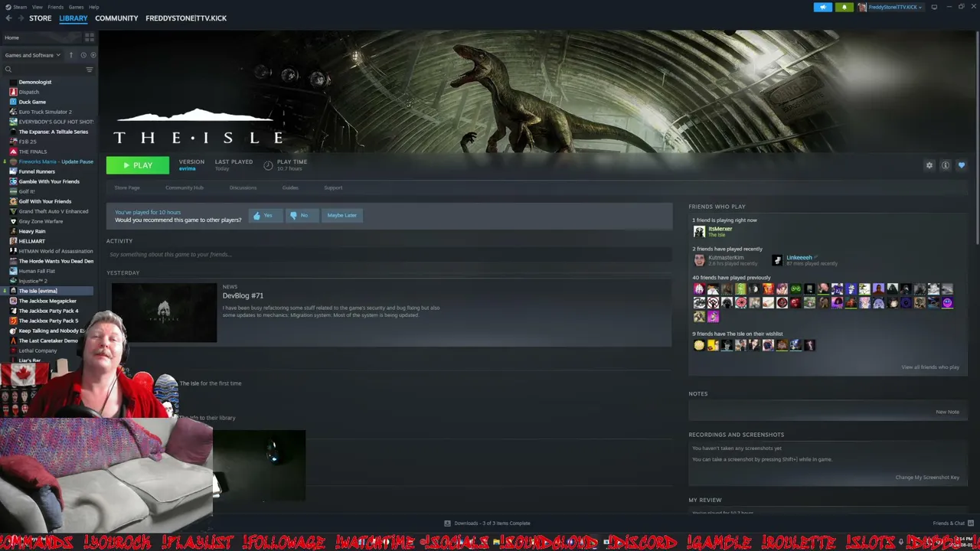Click the sort ascending arrow in the library sidebar
The image size is (980, 551).
point(70,55)
